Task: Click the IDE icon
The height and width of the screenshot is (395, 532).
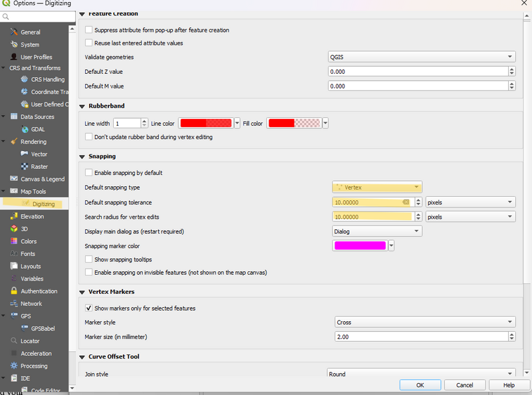Action: [x=14, y=378]
